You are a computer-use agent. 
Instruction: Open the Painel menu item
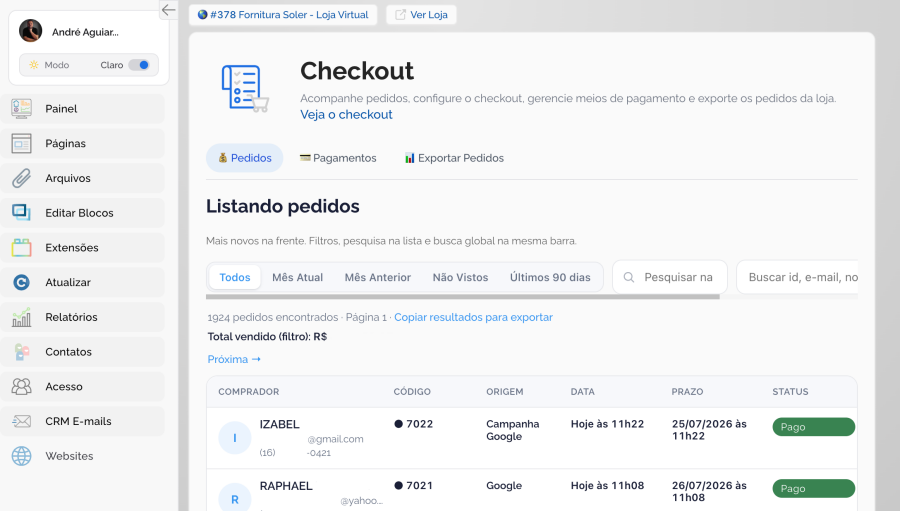(x=83, y=109)
